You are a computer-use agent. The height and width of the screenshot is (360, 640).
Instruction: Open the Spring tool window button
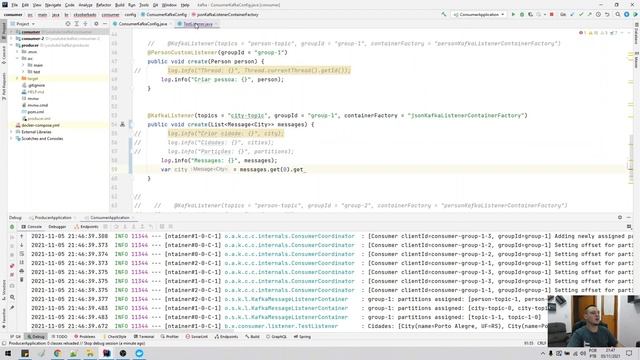pos(302,337)
